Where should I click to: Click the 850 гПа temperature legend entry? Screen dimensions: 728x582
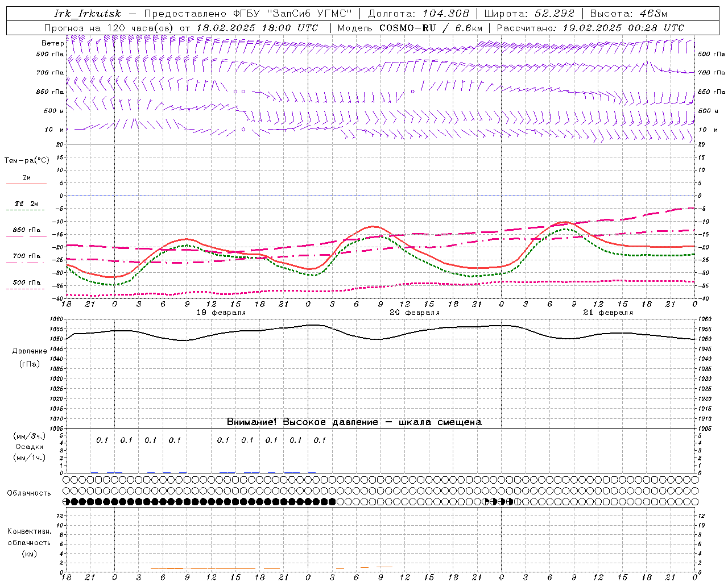point(27,230)
